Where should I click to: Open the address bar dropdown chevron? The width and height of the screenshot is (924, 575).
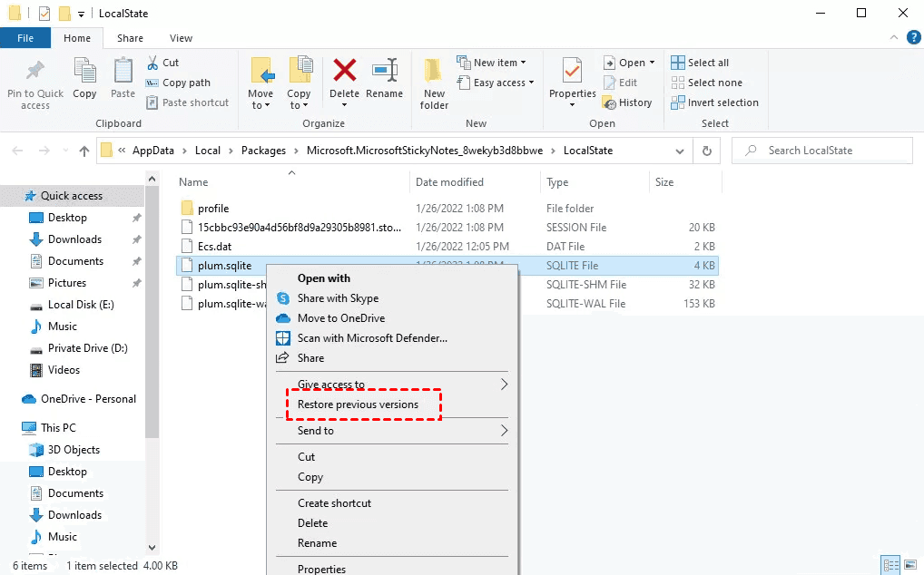click(x=679, y=151)
